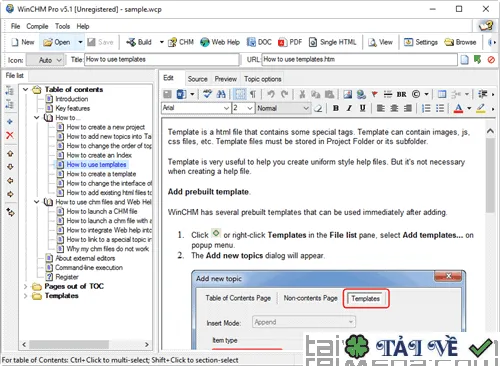
Task: Open the File menu
Action: point(15,26)
